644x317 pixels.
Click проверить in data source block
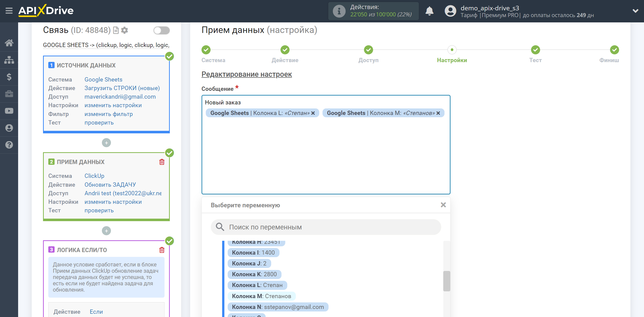click(99, 123)
